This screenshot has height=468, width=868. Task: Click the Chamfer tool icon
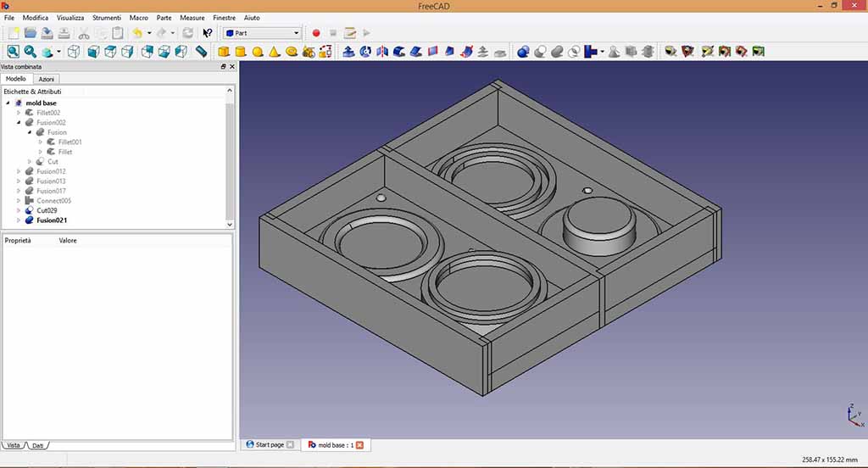pos(416,52)
